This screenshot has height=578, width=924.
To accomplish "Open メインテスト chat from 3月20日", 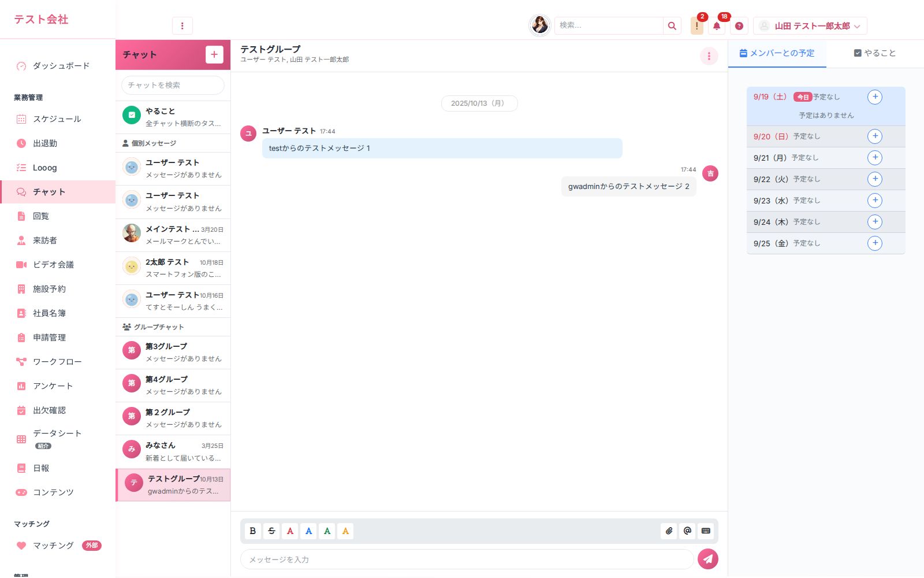I will tap(173, 235).
